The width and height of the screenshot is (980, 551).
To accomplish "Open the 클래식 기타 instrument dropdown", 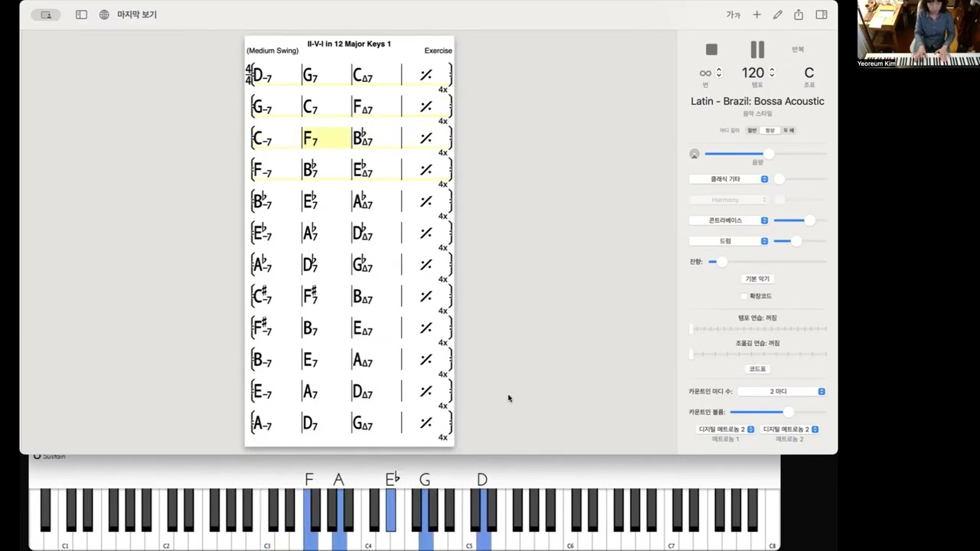I will [729, 179].
